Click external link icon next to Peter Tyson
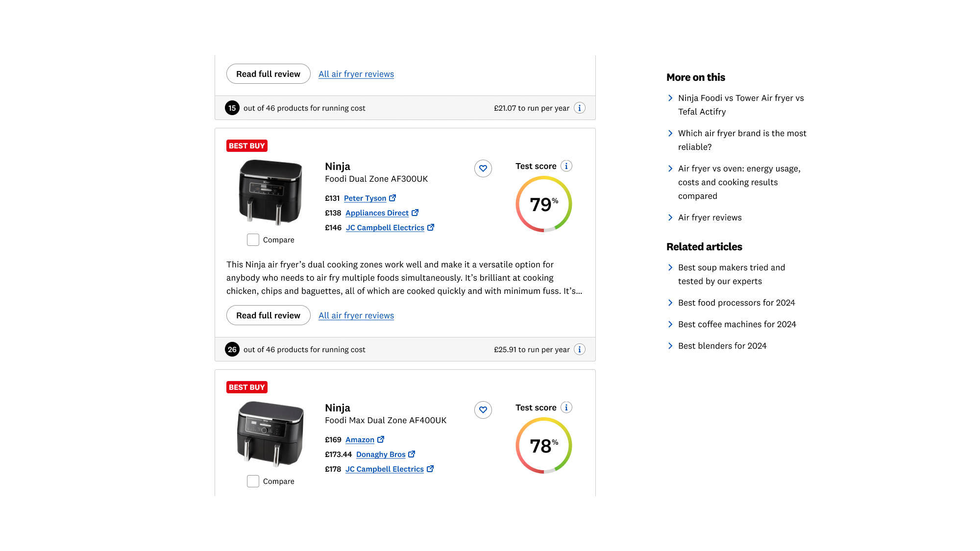This screenshot has height=551, width=980. tap(392, 198)
